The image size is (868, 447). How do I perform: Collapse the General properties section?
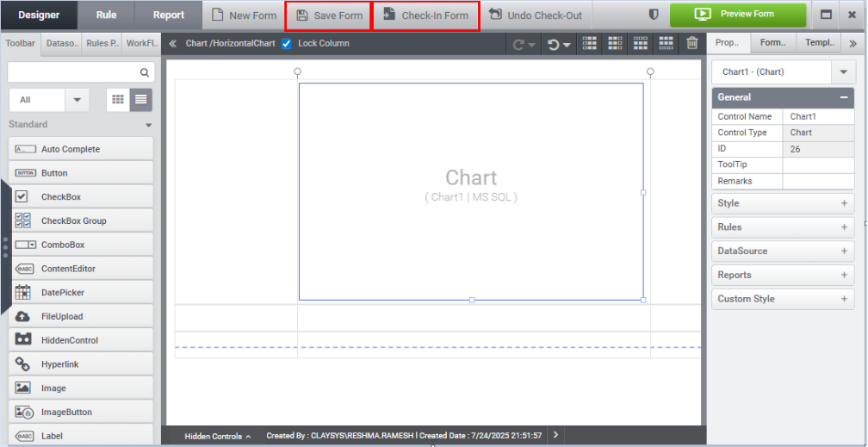[844, 97]
